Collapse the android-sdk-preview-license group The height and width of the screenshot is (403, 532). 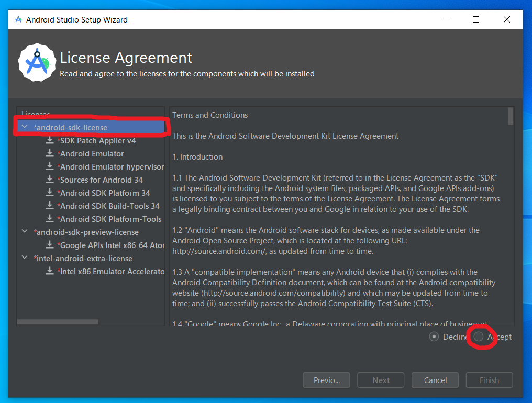pyautogui.click(x=25, y=231)
